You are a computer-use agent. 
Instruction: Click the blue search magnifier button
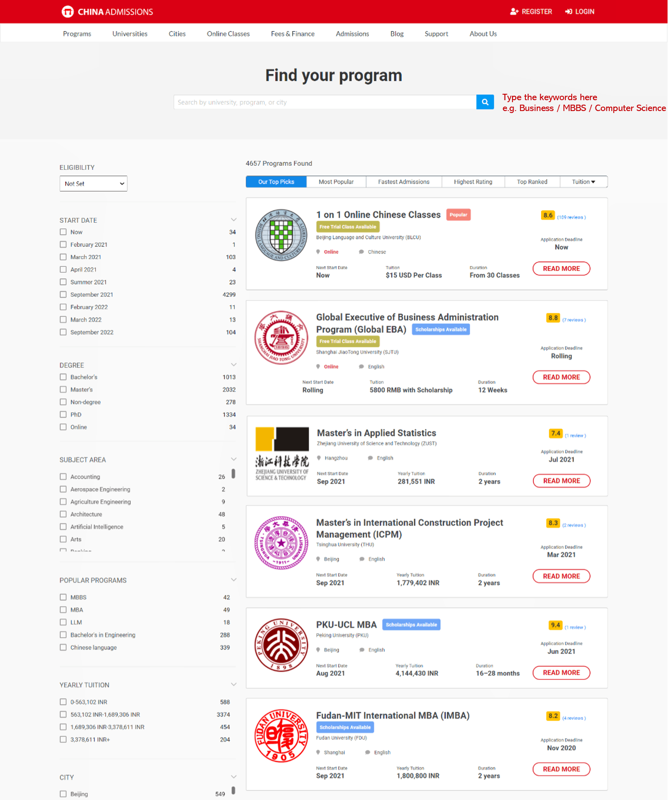(485, 102)
